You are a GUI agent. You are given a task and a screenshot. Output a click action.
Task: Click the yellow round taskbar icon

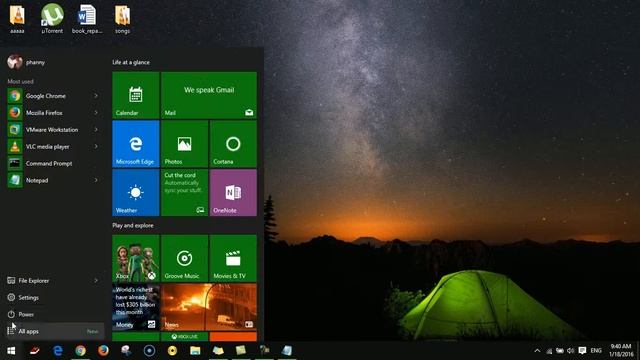pos(172,351)
